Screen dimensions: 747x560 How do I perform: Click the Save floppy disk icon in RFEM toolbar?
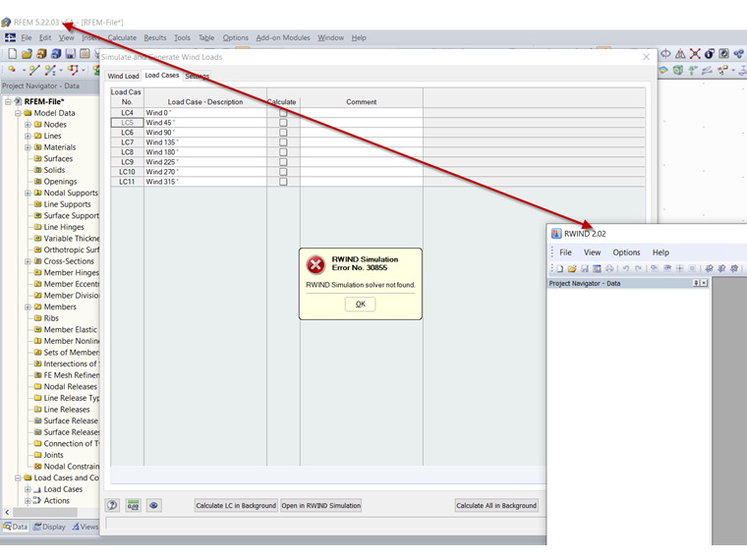(70, 54)
